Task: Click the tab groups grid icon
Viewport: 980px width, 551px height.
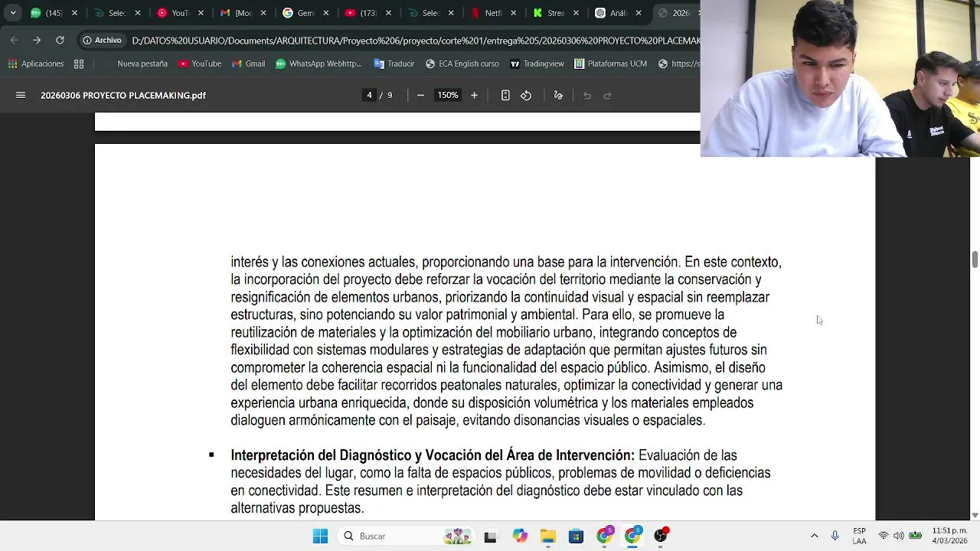Action: click(79, 64)
